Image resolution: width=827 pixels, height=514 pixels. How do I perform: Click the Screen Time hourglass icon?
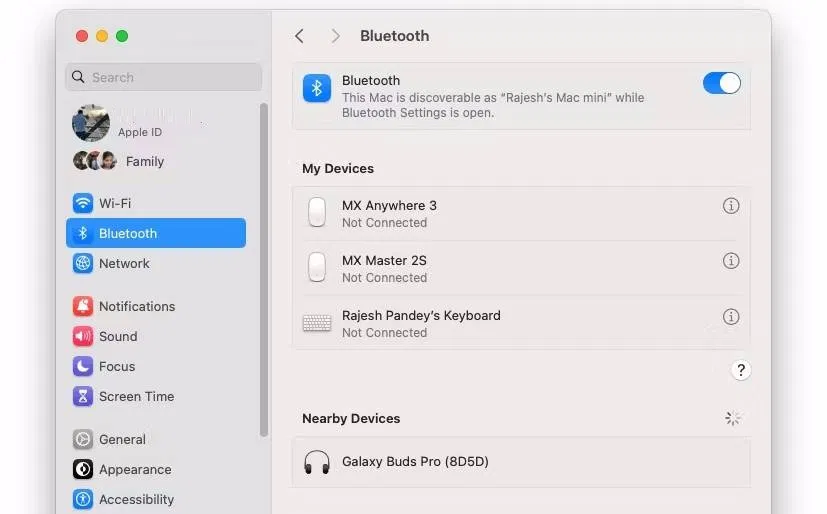pyautogui.click(x=83, y=396)
